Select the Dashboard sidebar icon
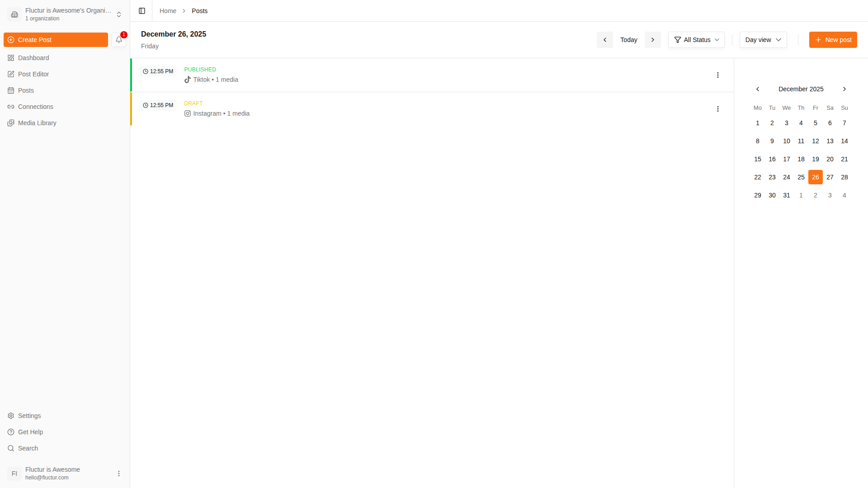The width and height of the screenshot is (868, 488). pyautogui.click(x=11, y=58)
